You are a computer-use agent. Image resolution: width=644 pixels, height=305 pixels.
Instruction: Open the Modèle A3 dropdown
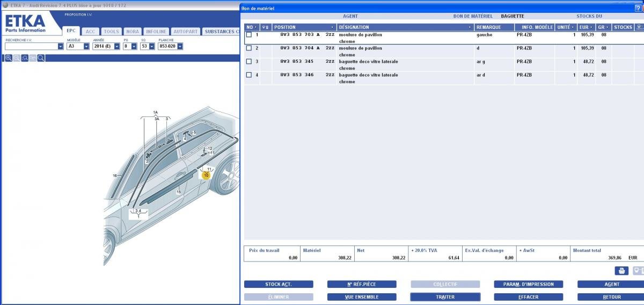point(86,47)
